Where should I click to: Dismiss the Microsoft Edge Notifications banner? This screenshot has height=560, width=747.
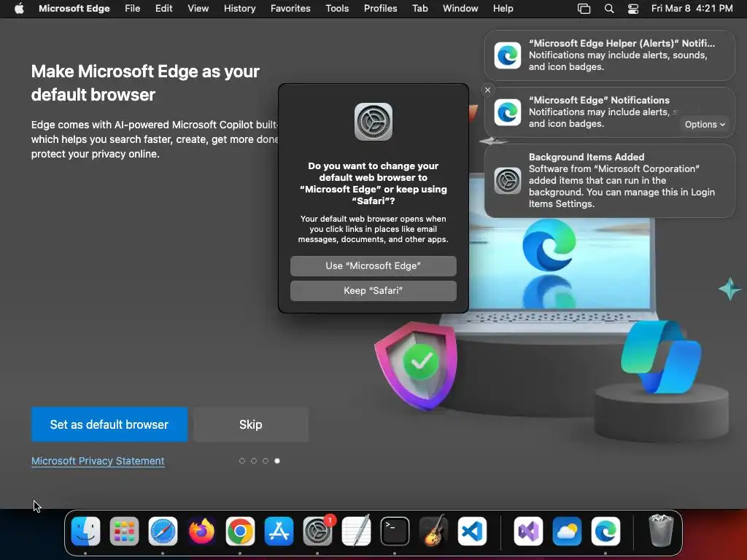(487, 90)
